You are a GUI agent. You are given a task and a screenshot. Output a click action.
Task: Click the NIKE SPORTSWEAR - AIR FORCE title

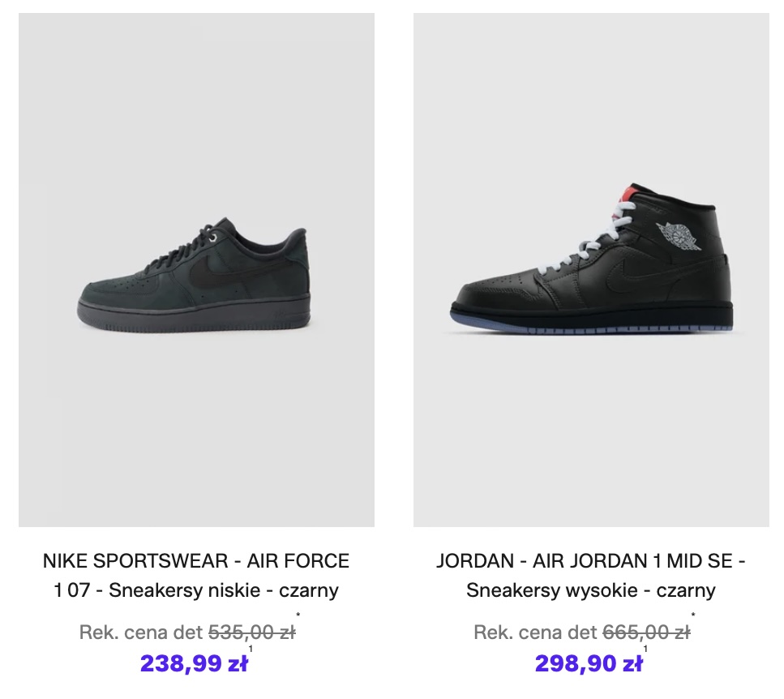coord(196,560)
